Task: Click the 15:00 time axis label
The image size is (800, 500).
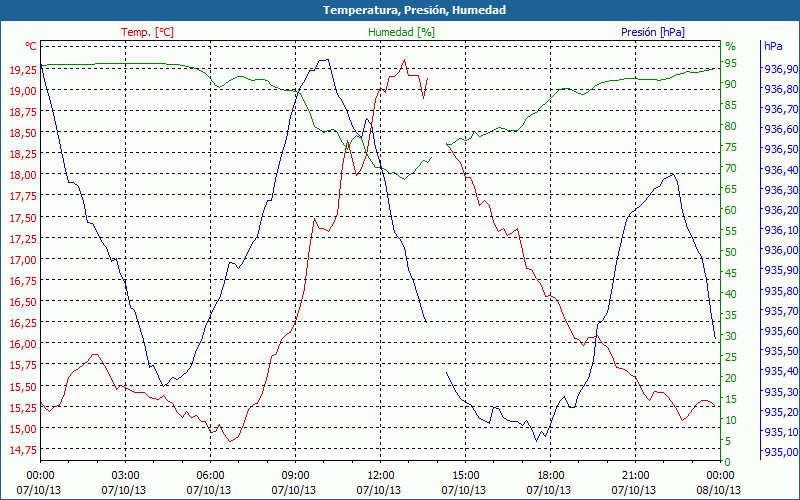Action: pos(465,476)
